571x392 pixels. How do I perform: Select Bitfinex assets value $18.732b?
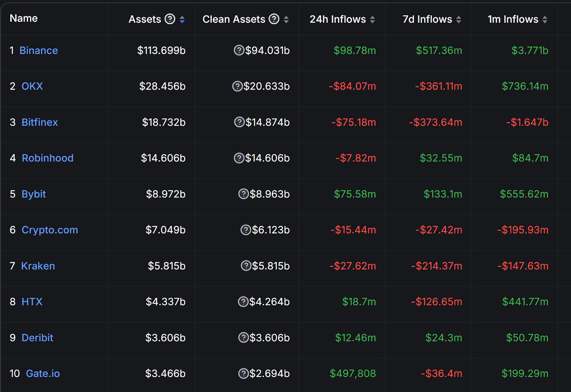click(164, 122)
